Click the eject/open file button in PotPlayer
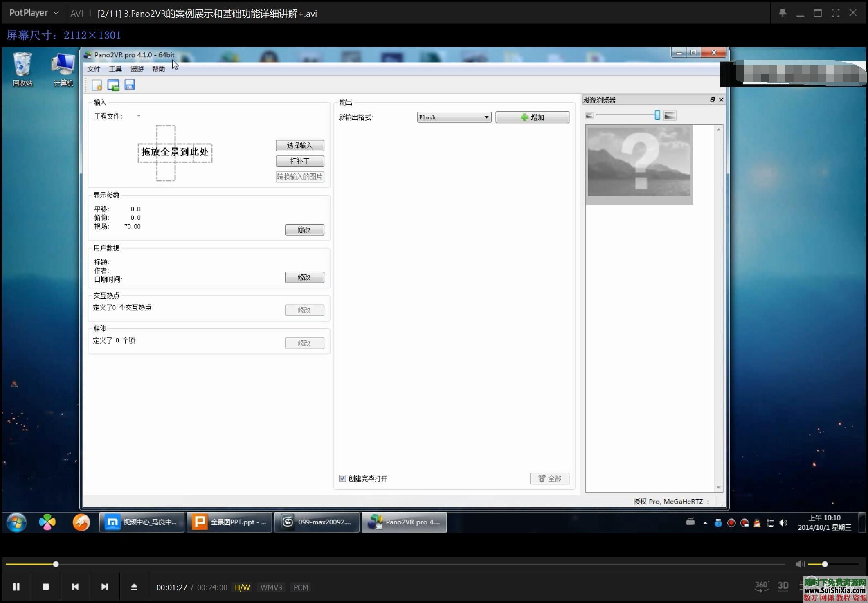 pyautogui.click(x=134, y=587)
